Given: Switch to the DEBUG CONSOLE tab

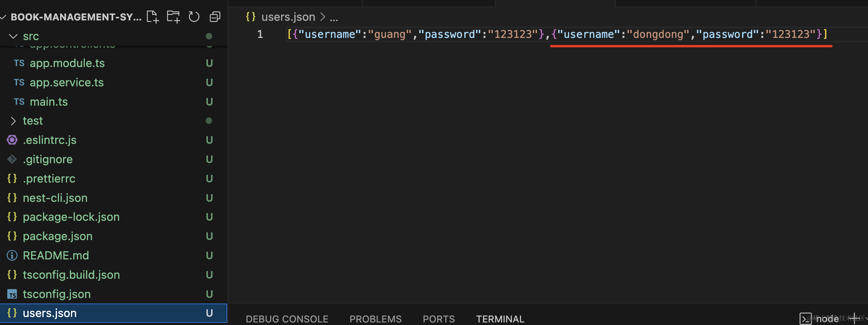Looking at the screenshot, I should point(287,319).
